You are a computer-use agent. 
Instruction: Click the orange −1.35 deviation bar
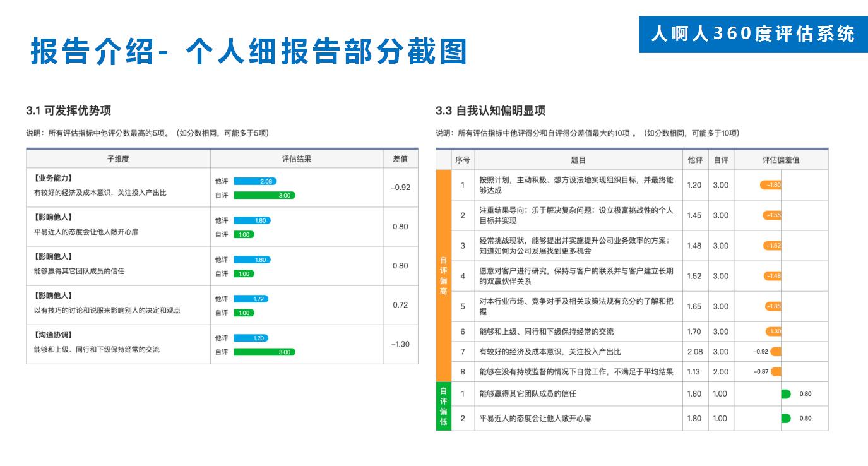click(773, 306)
